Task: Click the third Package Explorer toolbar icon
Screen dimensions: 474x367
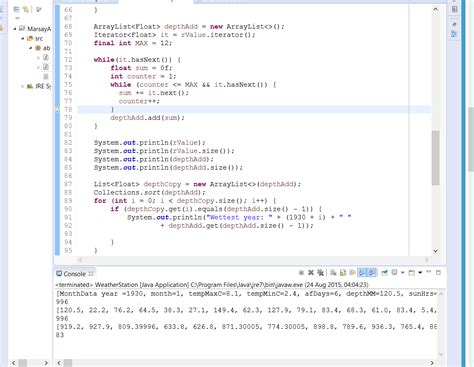Action: click(39, 9)
